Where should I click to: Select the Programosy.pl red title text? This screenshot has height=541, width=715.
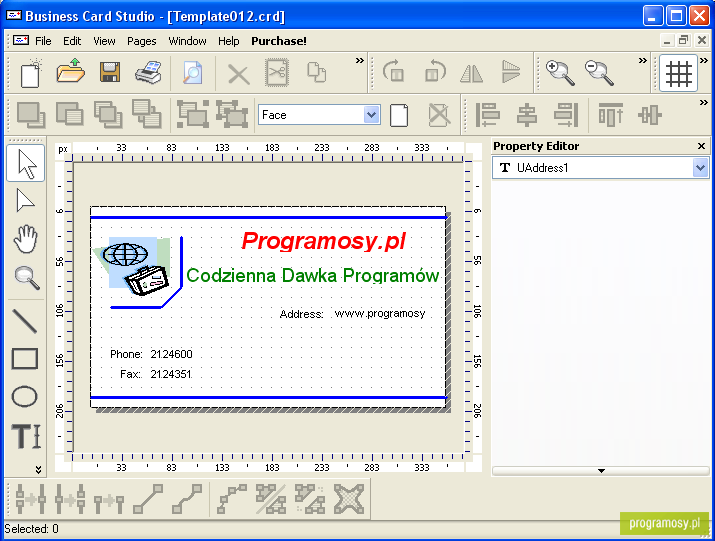(x=323, y=241)
